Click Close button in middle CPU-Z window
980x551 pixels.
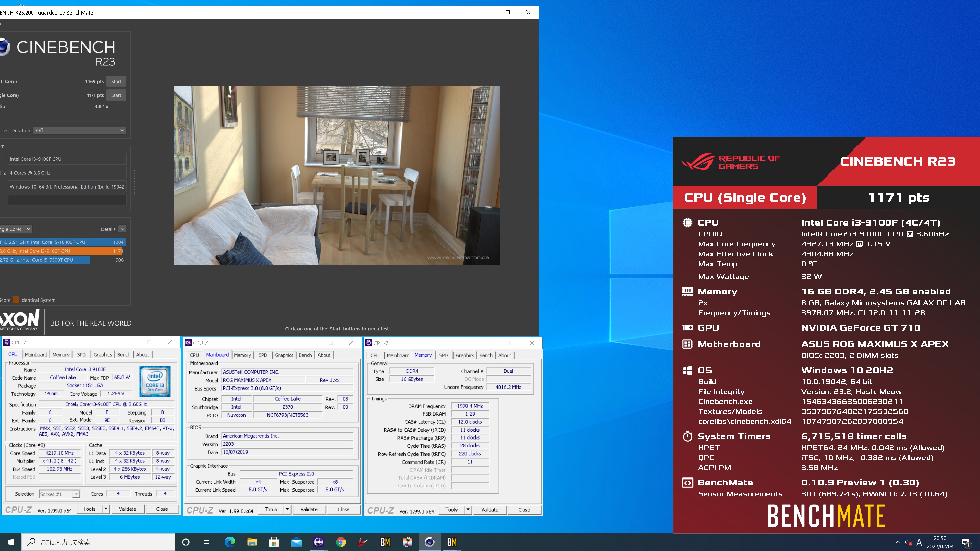343,510
